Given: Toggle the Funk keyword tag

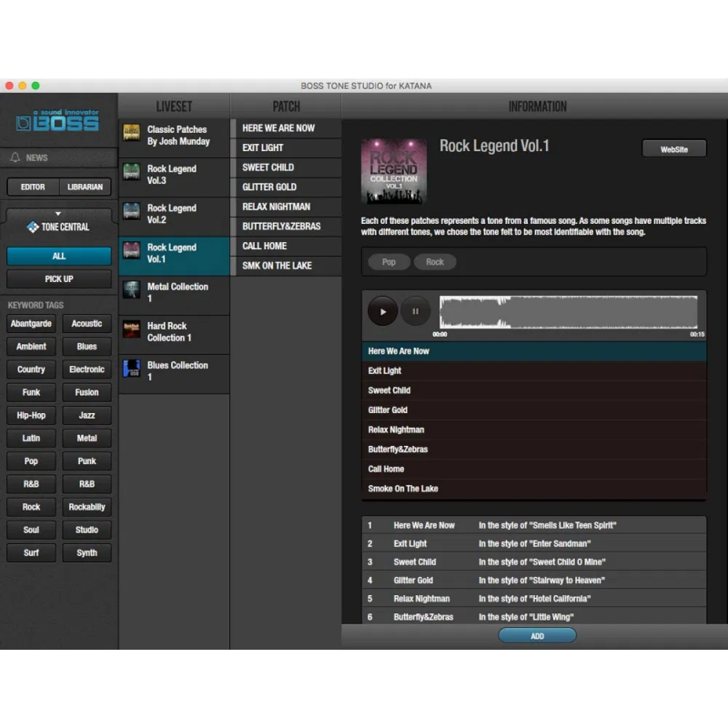Looking at the screenshot, I should [31, 392].
